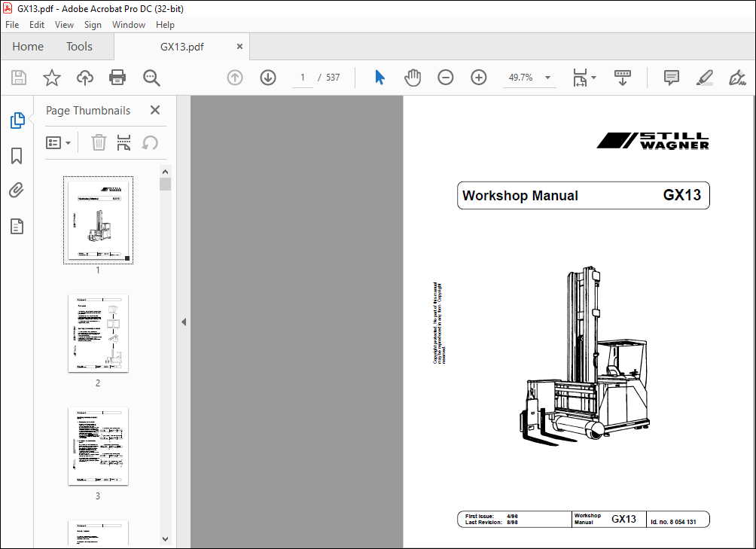Viewport: 756px width, 549px height.
Task: Open the Find text magnifier tool
Action: (151, 78)
